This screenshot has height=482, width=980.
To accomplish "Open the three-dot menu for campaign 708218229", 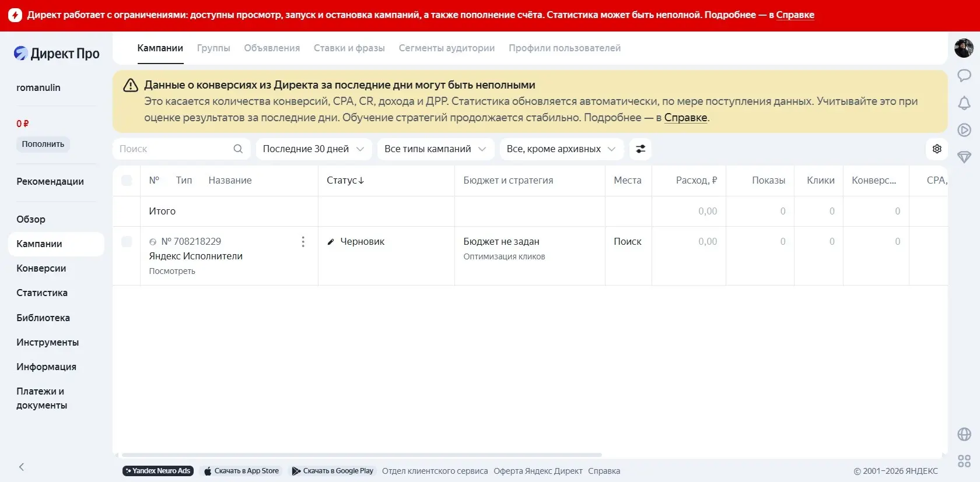I will click(303, 242).
